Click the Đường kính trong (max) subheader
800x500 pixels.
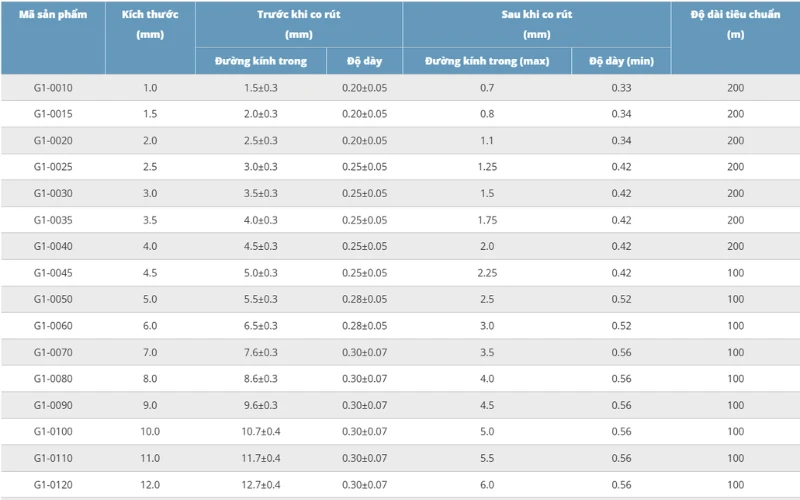click(487, 61)
